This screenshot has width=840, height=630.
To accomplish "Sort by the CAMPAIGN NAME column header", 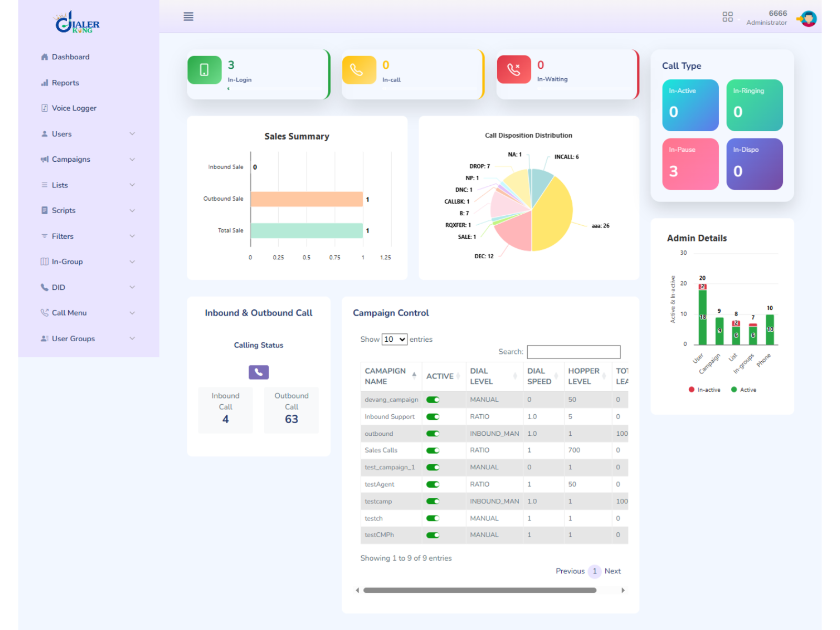I will [x=388, y=376].
